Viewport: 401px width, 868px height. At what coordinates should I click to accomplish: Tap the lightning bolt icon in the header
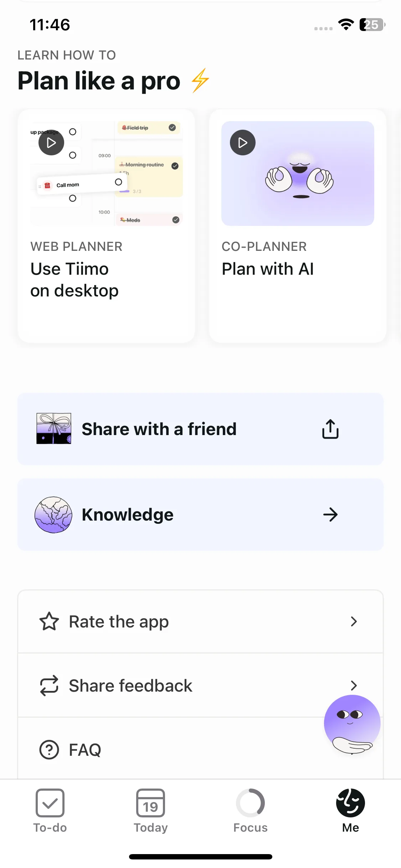pos(200,81)
